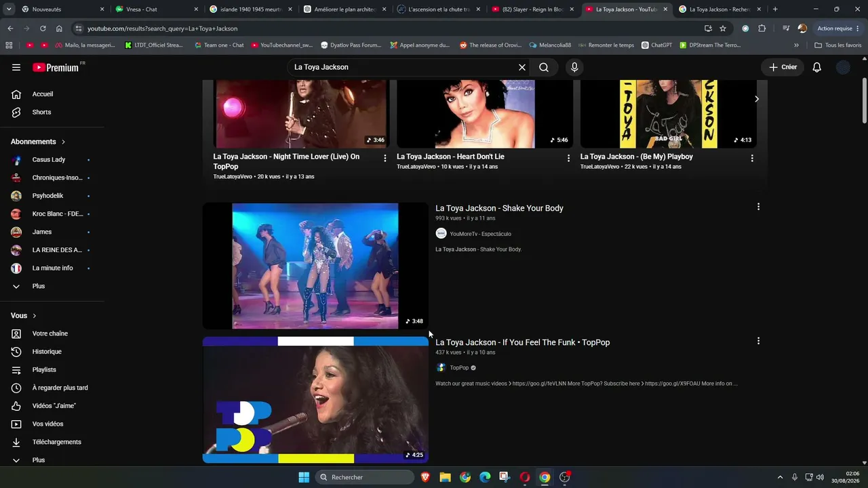Viewport: 868px width, 488px height.
Task: Bookmark this page with the star icon
Action: [723, 28]
